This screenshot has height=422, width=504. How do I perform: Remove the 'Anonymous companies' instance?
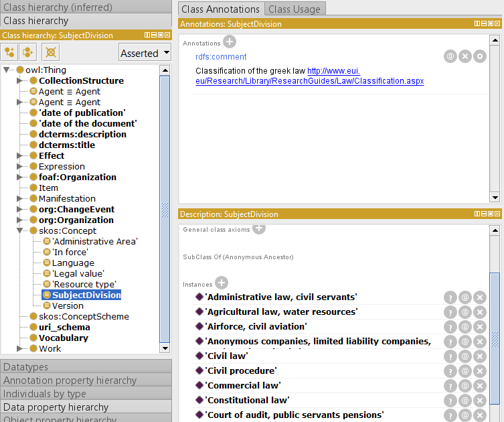pyautogui.click(x=480, y=342)
